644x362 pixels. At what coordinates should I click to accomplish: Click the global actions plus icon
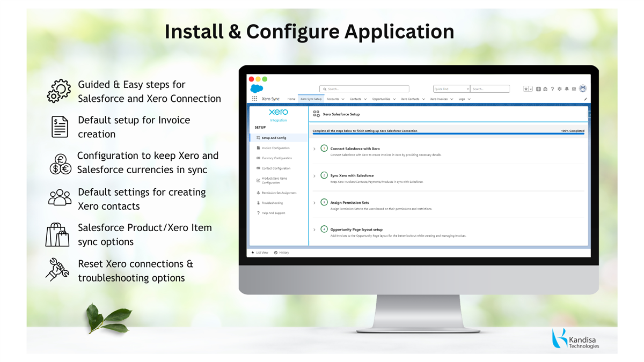[538, 89]
